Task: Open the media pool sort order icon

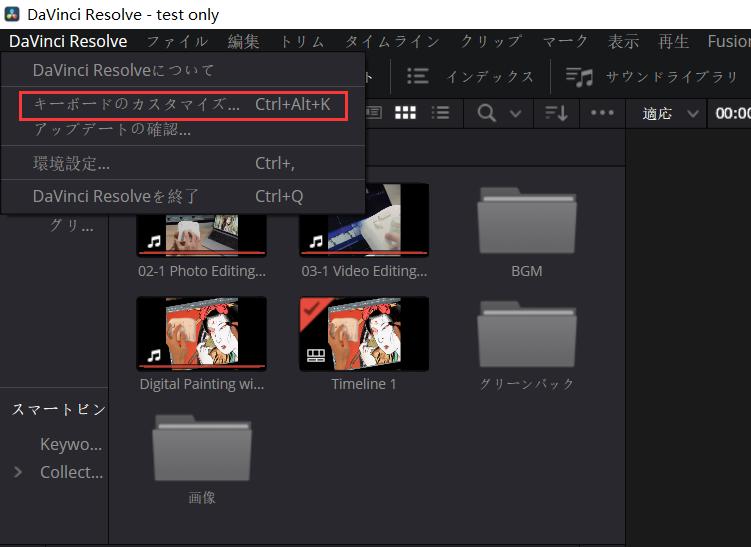Action: (557, 114)
